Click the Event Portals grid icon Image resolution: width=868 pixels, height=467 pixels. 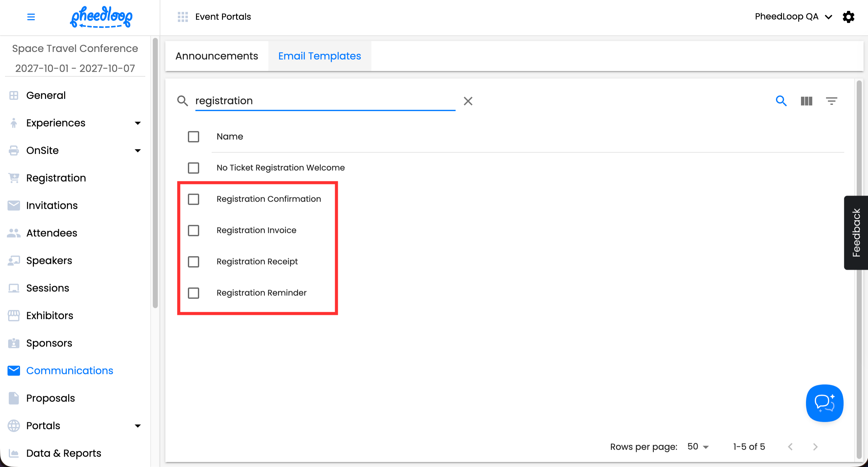pos(183,17)
